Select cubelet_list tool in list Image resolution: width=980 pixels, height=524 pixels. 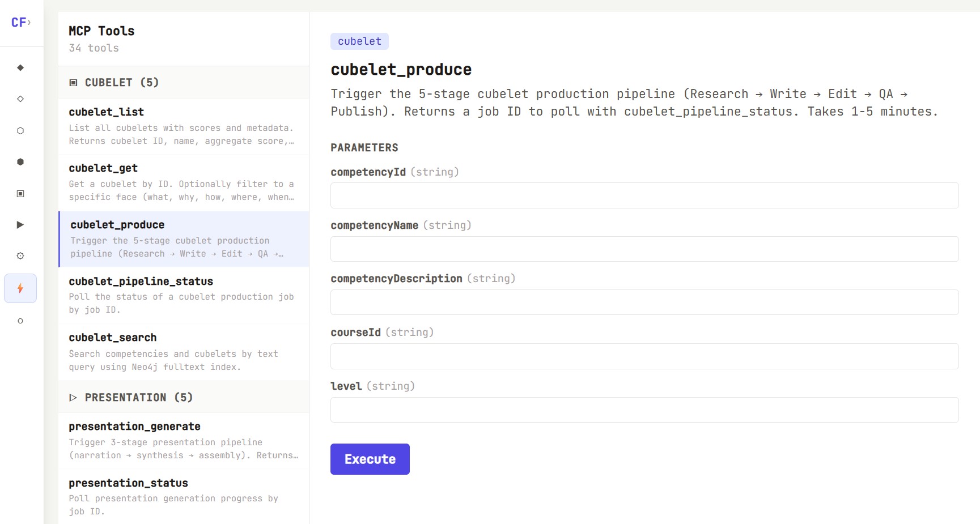click(183, 126)
